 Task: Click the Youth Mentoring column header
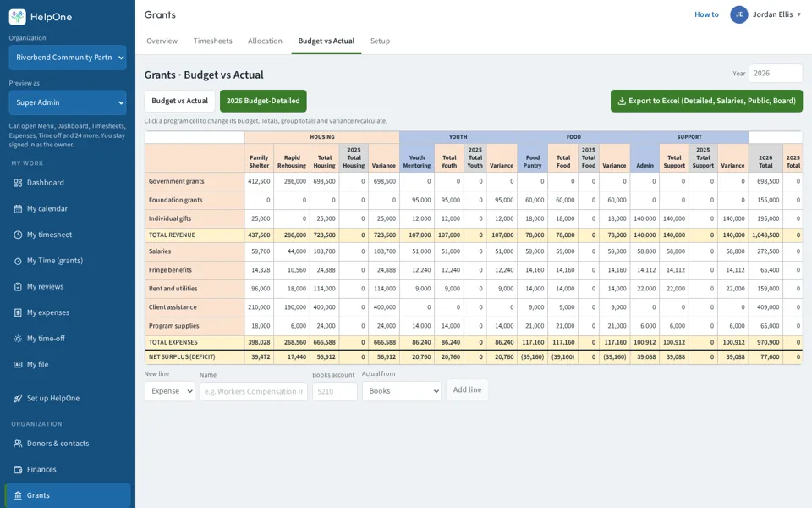[417, 158]
